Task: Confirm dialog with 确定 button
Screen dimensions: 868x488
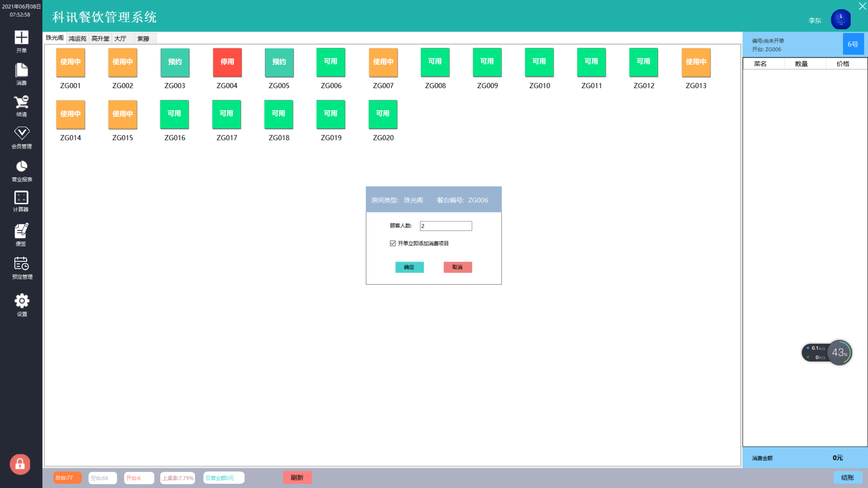Action: click(x=409, y=267)
